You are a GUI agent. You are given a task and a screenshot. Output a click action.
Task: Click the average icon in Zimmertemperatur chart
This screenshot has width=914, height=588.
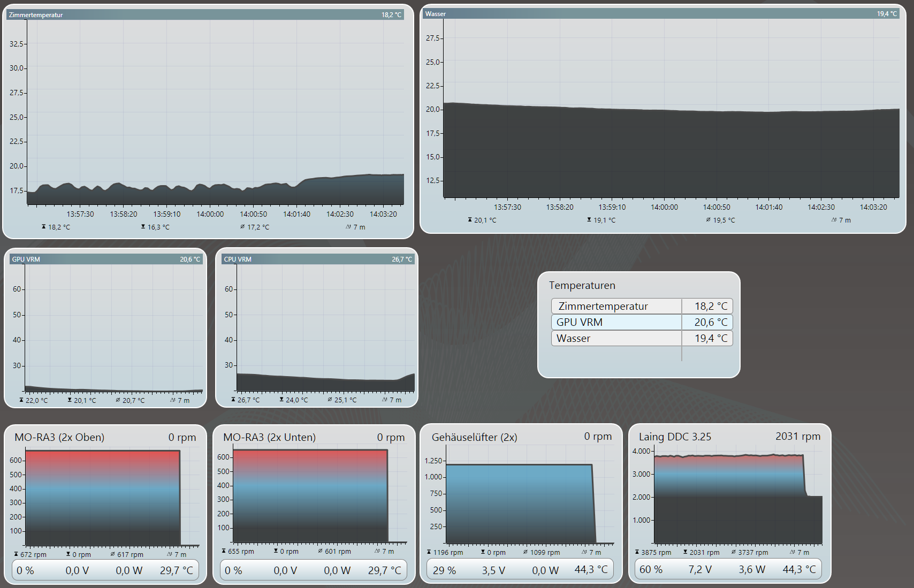click(242, 227)
